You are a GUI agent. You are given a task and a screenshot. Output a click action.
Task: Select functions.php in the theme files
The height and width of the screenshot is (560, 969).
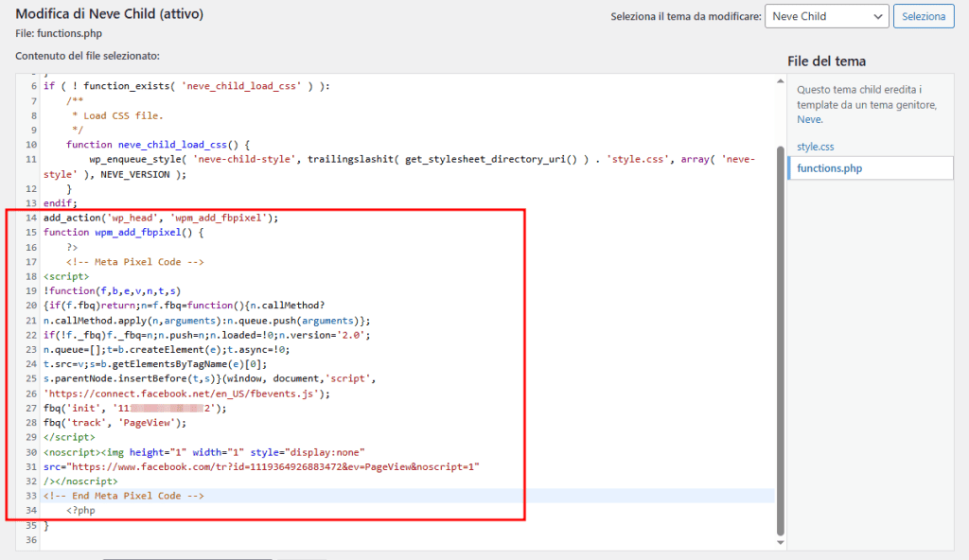871,168
